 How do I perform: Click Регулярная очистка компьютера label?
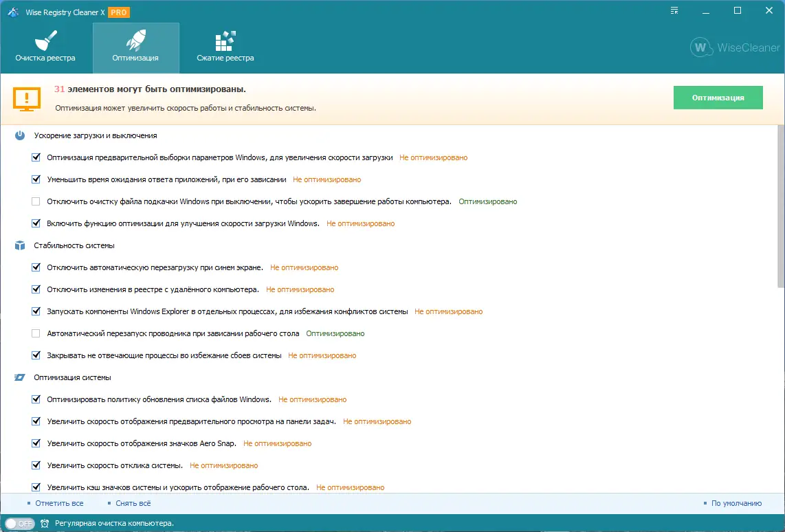click(x=114, y=524)
